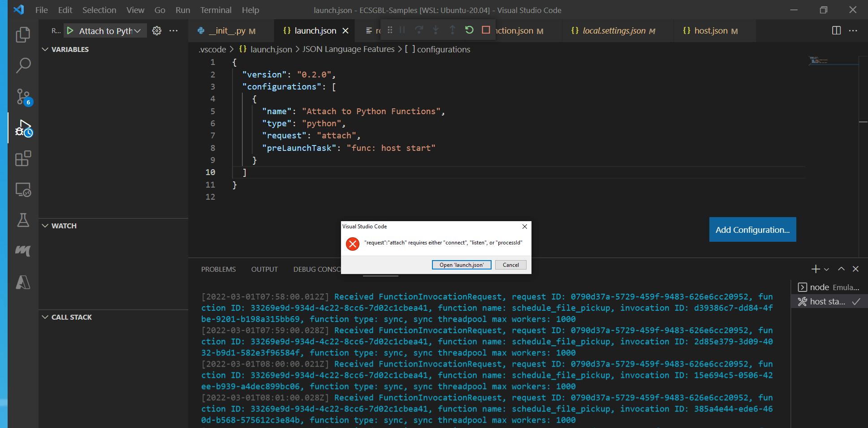Viewport: 868px width, 428px height.
Task: Open the Explorer view in activity bar
Action: (23, 34)
